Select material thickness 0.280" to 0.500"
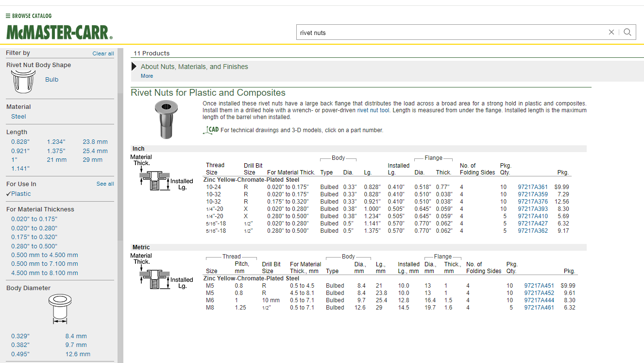The height and width of the screenshot is (363, 644). point(34,246)
